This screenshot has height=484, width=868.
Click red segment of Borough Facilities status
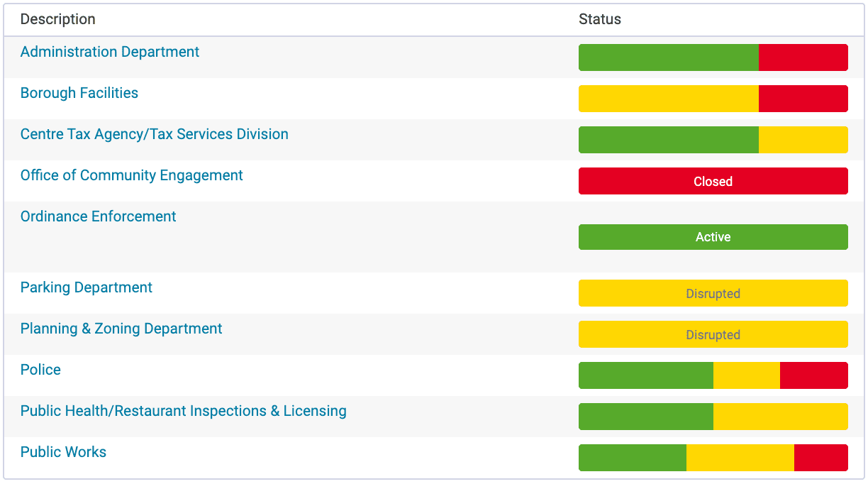tap(803, 99)
